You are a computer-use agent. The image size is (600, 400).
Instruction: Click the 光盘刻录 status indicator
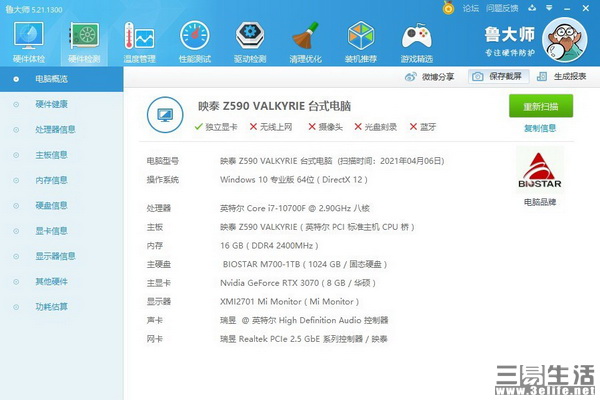376,127
